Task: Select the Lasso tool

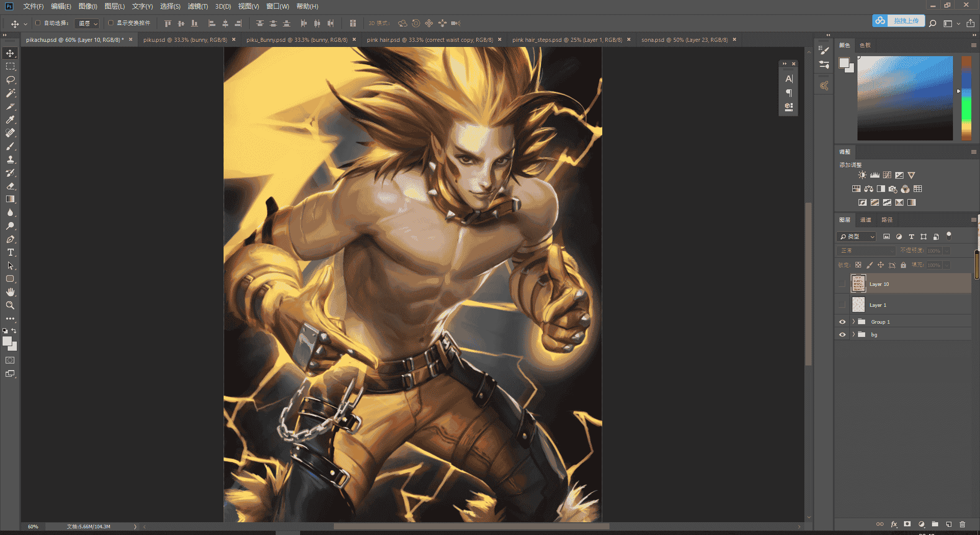Action: (10, 80)
